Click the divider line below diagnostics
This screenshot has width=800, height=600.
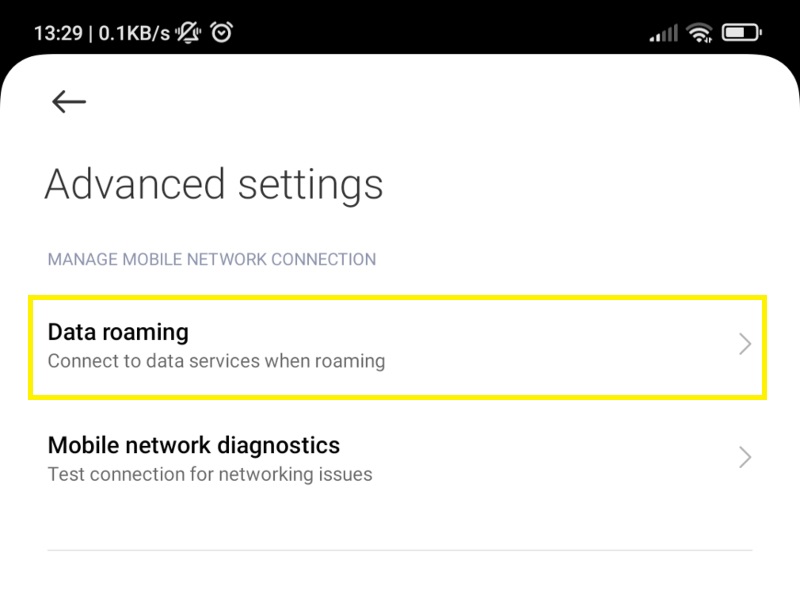coord(400,550)
